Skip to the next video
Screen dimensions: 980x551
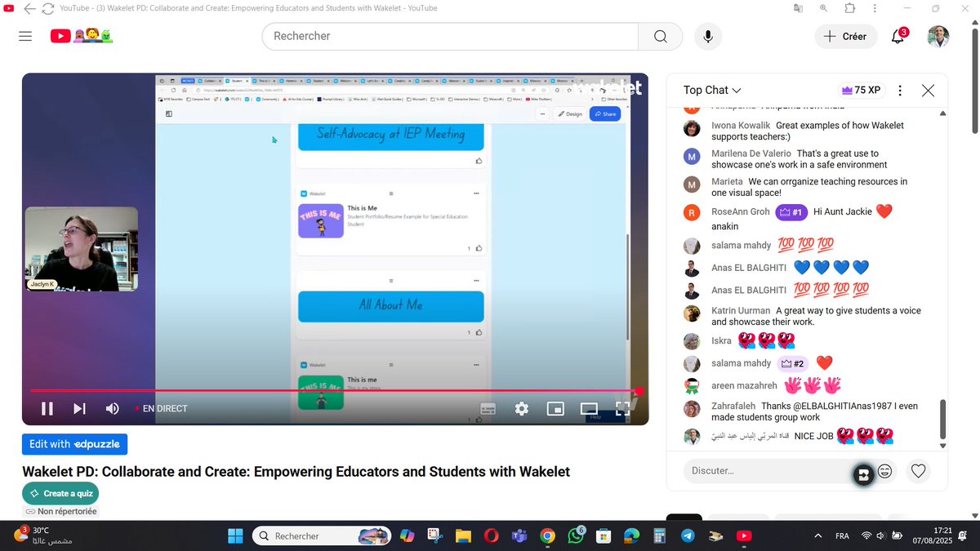click(x=78, y=408)
